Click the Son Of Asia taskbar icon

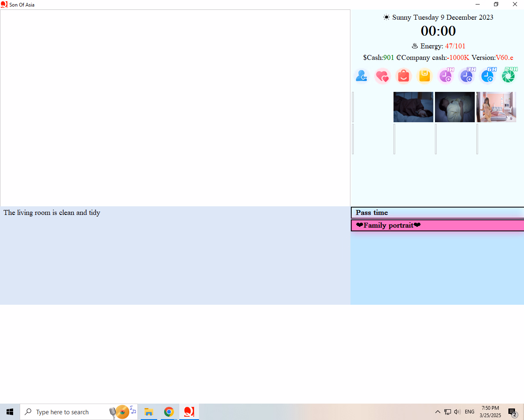pos(189,412)
